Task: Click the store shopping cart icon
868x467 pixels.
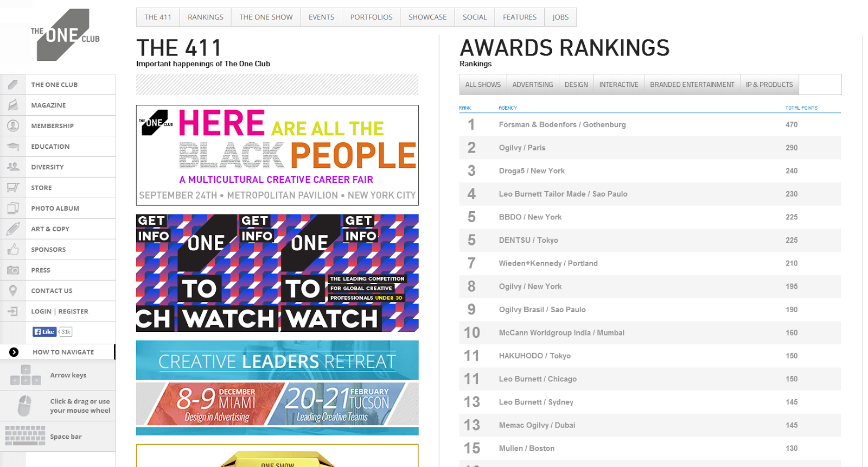Action: [13, 188]
